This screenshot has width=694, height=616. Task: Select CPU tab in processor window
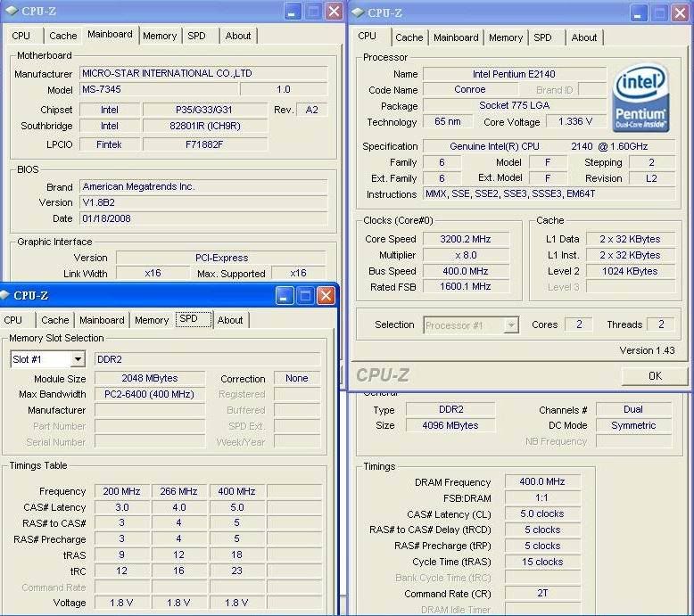pyautogui.click(x=367, y=36)
